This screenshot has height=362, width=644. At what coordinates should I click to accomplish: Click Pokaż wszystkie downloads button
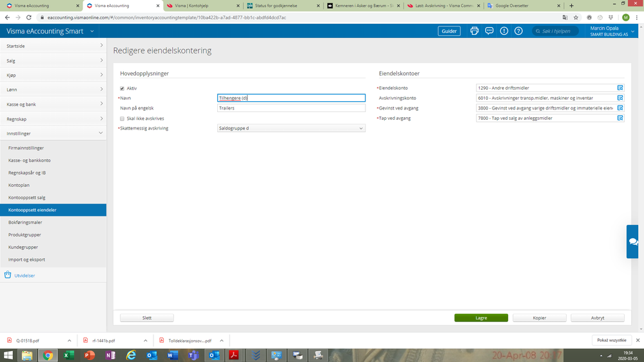(612, 340)
